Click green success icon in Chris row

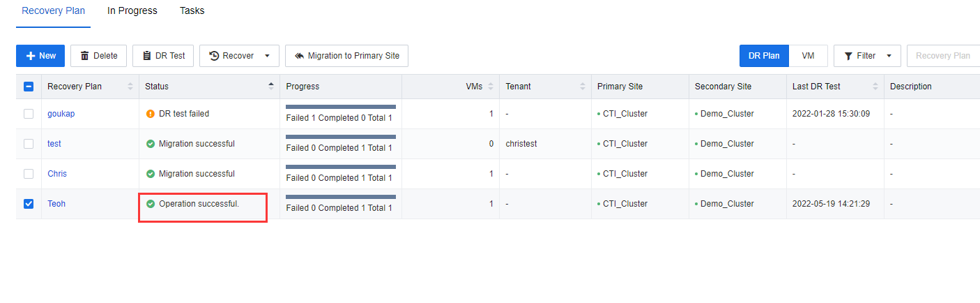(150, 174)
